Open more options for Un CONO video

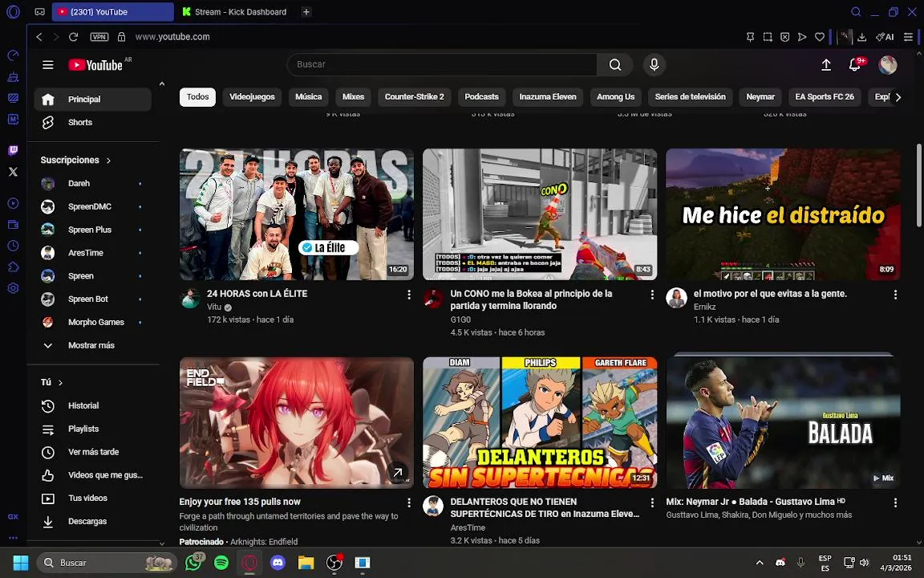pos(652,295)
